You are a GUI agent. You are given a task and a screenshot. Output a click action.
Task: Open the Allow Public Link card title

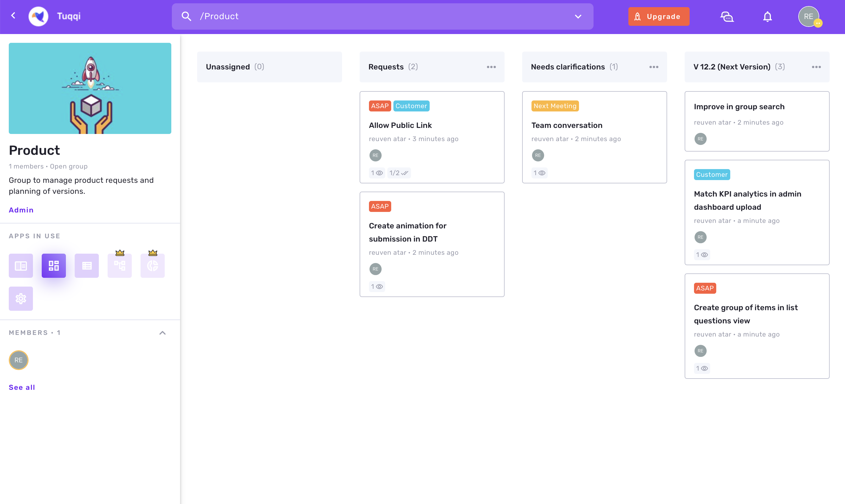pyautogui.click(x=400, y=125)
